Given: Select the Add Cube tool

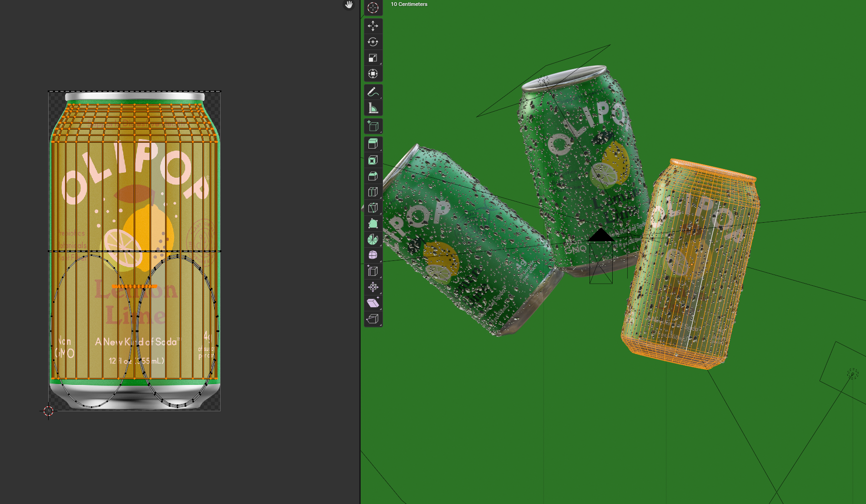Looking at the screenshot, I should (x=373, y=126).
